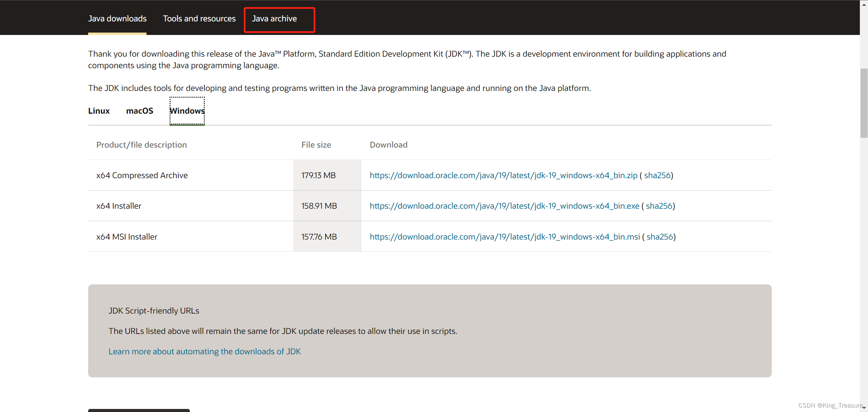This screenshot has height=412, width=868.
Task: Select the Linux platform tab
Action: pos(99,111)
